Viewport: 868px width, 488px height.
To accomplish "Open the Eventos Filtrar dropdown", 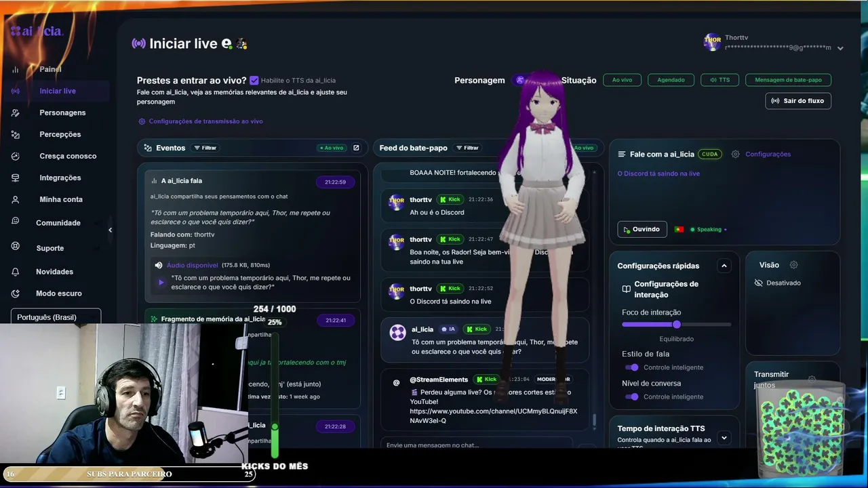I will pos(205,148).
